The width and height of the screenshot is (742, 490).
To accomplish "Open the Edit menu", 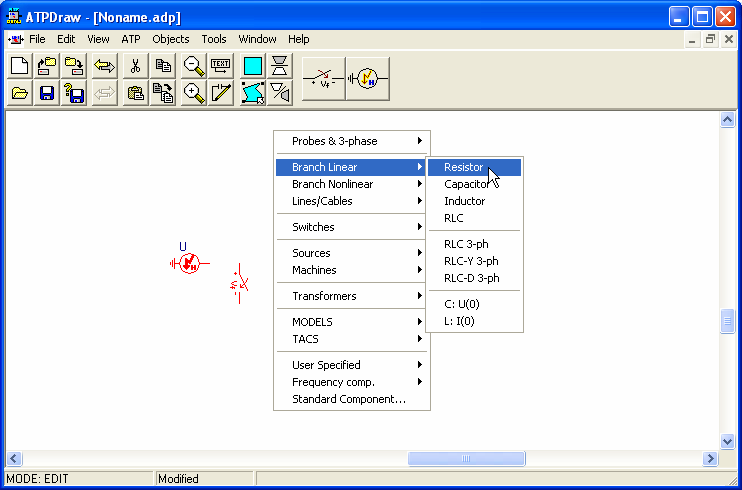I will point(66,39).
